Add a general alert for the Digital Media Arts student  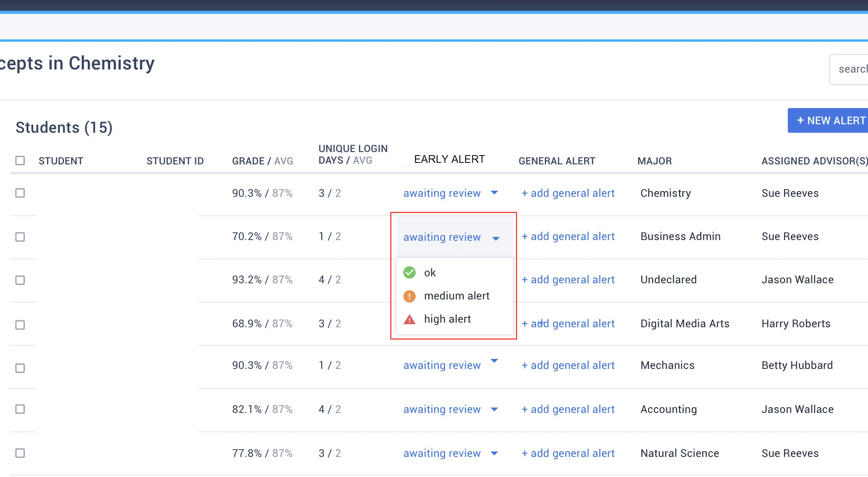(x=568, y=323)
